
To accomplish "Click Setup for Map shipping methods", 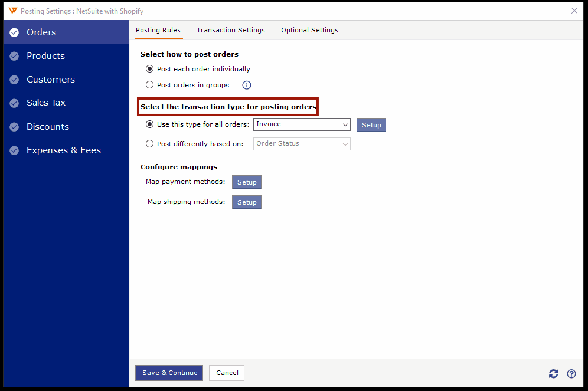I will click(247, 202).
